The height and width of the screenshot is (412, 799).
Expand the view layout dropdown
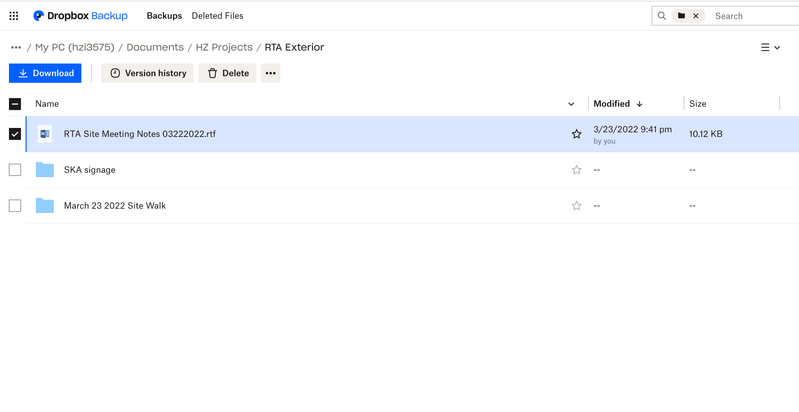[770, 47]
